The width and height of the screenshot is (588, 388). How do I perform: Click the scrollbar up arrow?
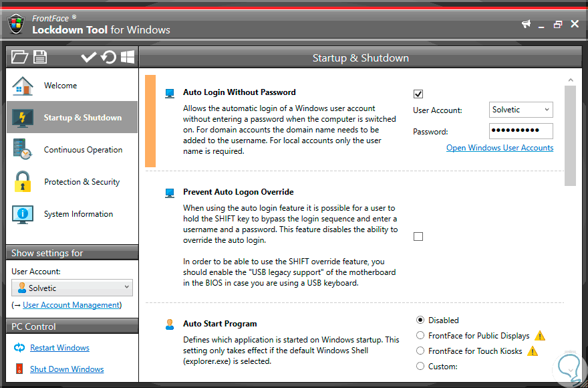pos(571,80)
